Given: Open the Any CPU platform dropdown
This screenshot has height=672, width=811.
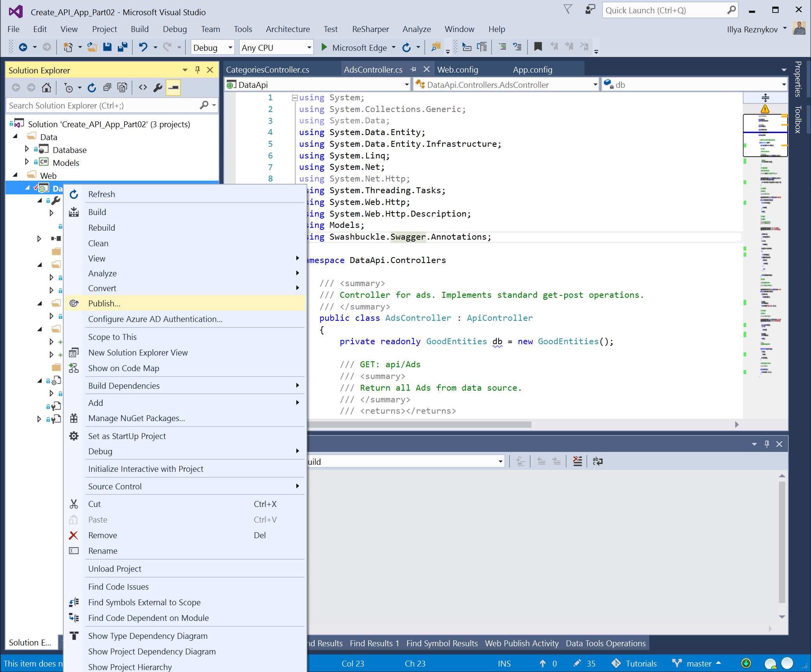Looking at the screenshot, I should pyautogui.click(x=309, y=48).
